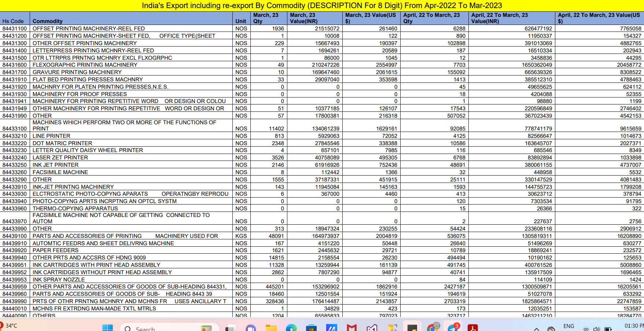644x331 pixels.
Task: Select yearly Value(US $) 22747859 cell
Action: point(599,301)
